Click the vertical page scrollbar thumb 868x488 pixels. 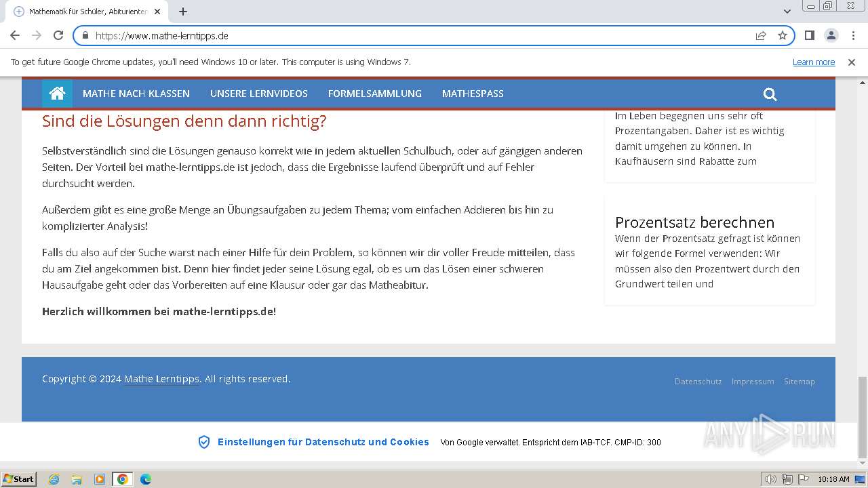tap(862, 417)
